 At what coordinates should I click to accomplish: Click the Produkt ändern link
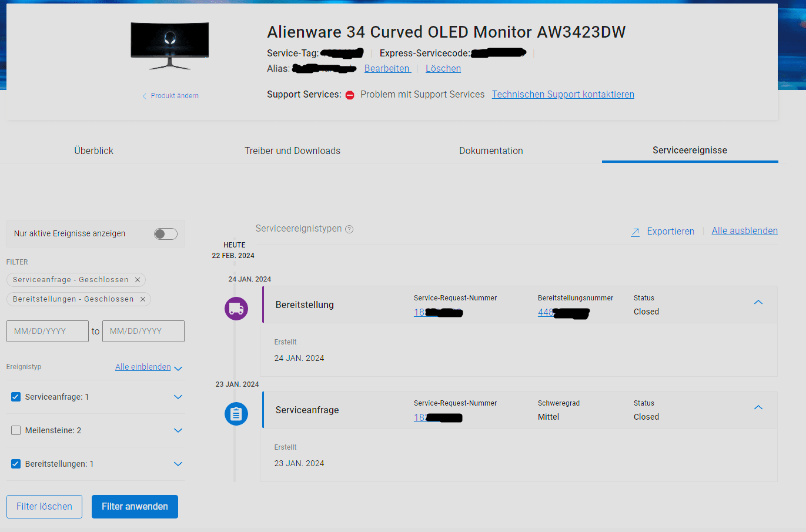(175, 96)
